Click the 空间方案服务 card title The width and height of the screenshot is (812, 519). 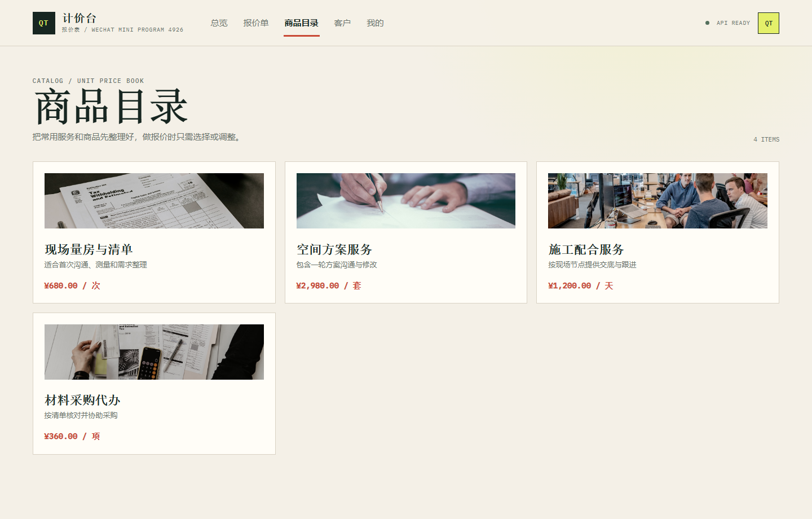pyautogui.click(x=334, y=249)
